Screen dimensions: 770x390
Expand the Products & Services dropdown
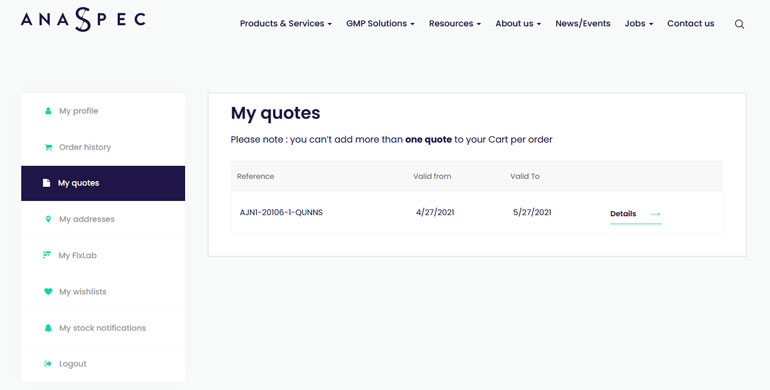pos(286,24)
